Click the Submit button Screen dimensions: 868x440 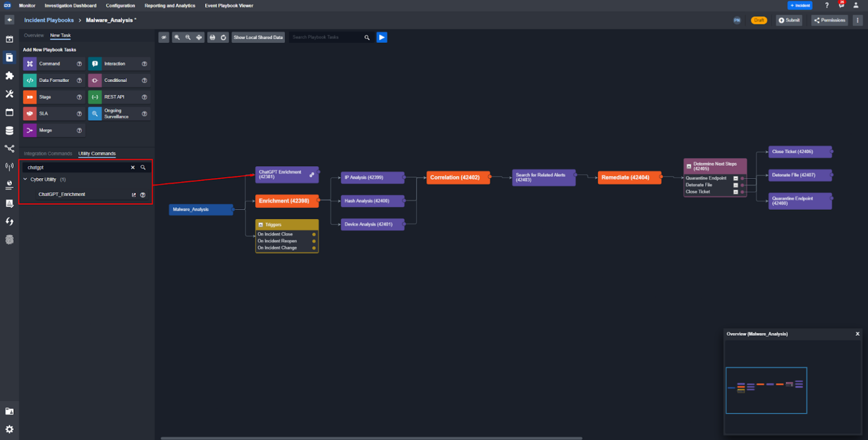[x=789, y=20]
